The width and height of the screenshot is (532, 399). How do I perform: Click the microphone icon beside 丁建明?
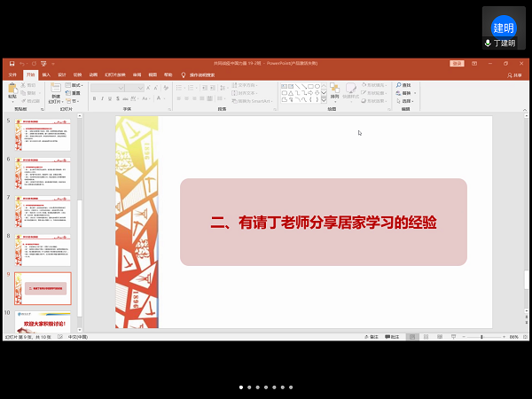pos(488,43)
